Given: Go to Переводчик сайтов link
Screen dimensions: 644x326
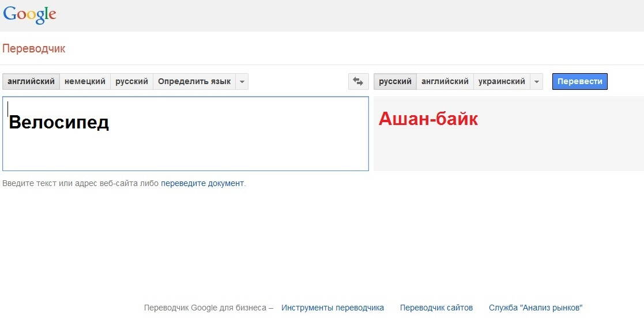Looking at the screenshot, I should point(436,308).
